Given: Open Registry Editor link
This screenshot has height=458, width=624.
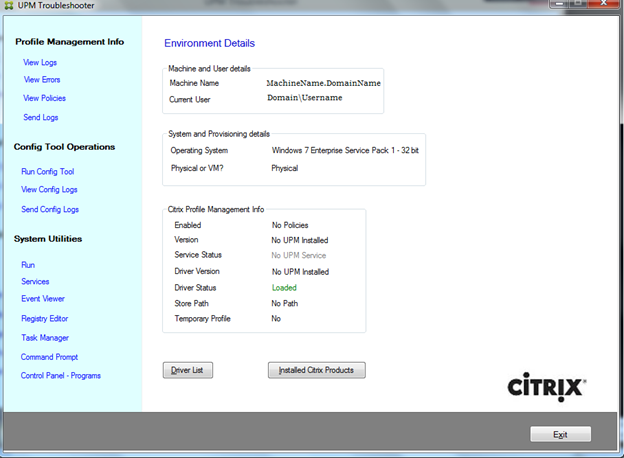Looking at the screenshot, I should pos(47,318).
